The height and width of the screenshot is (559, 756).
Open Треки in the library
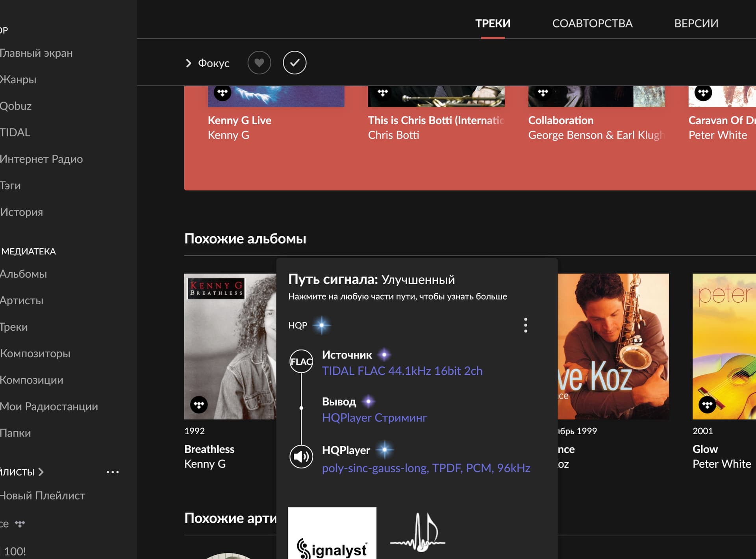point(14,327)
